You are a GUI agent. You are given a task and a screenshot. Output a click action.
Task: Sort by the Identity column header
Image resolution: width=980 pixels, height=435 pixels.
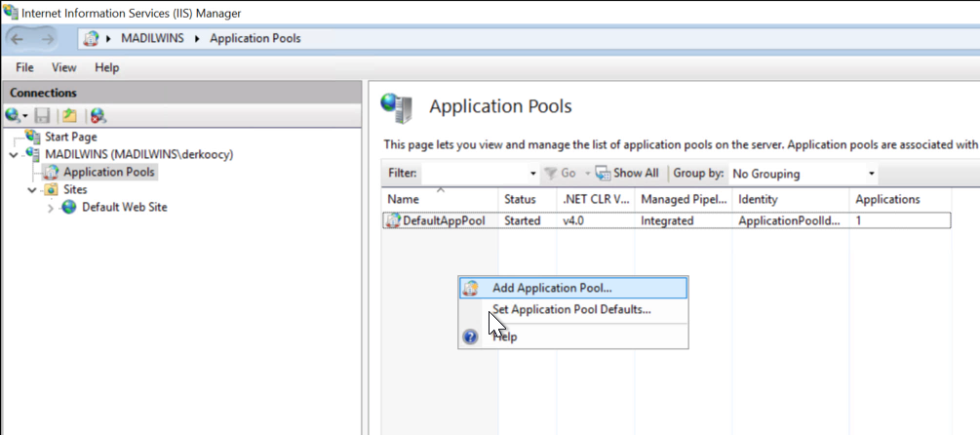click(790, 199)
